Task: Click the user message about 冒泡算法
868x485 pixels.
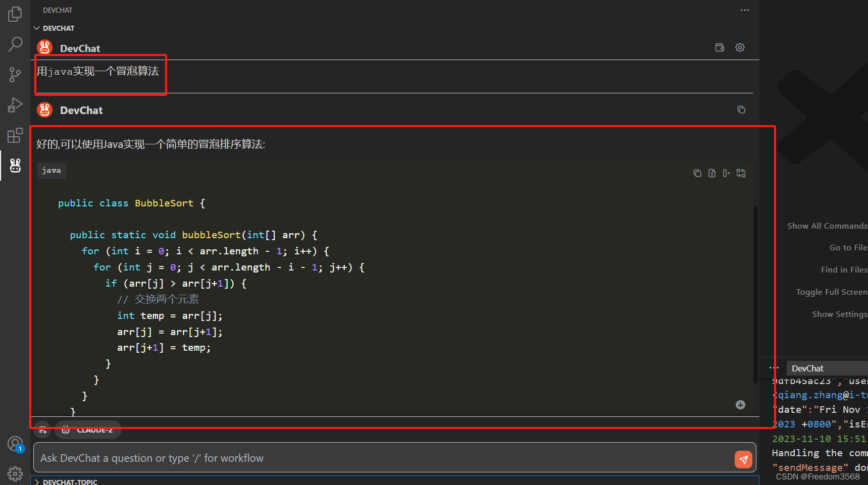Action: click(98, 71)
